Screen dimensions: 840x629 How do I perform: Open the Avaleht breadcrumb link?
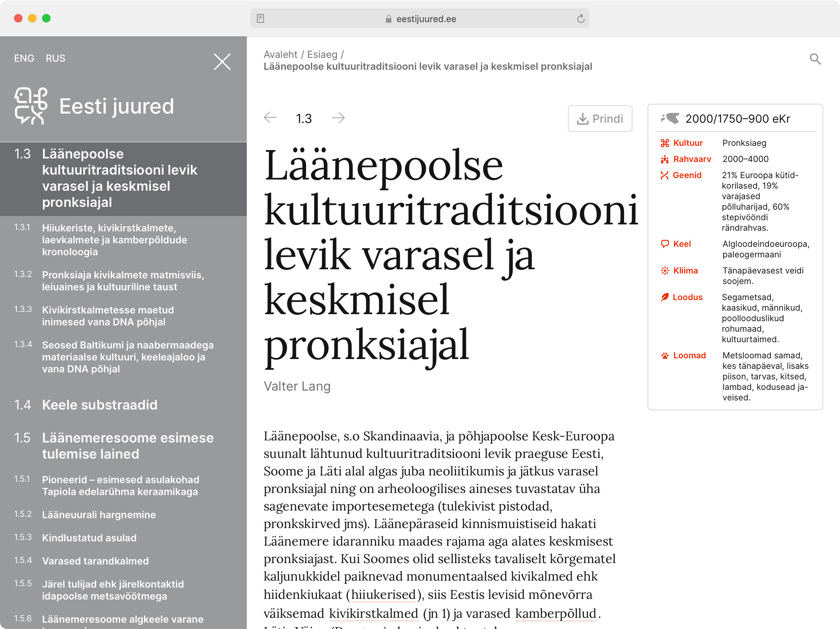(x=280, y=54)
